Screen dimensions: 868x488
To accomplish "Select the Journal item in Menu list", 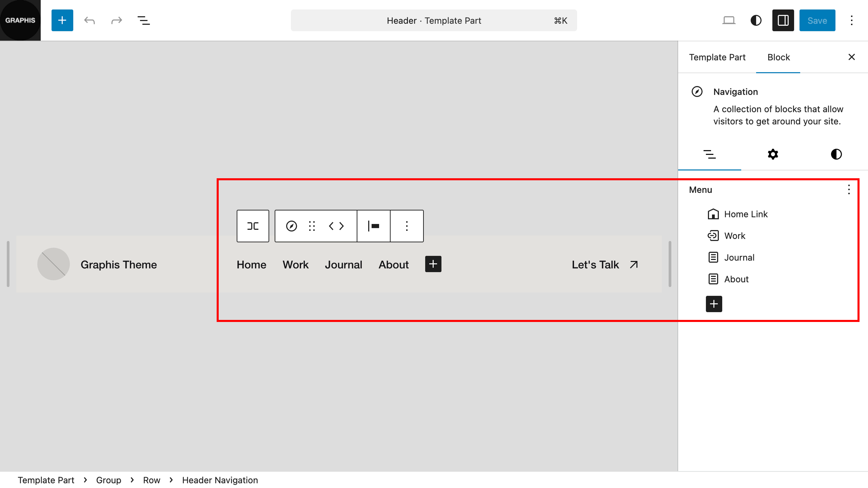I will [x=739, y=258].
